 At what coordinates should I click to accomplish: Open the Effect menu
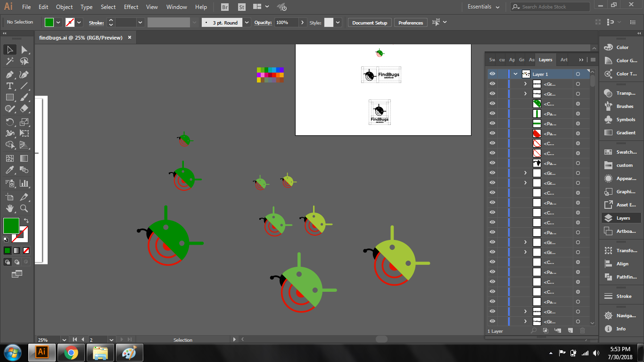click(131, 7)
